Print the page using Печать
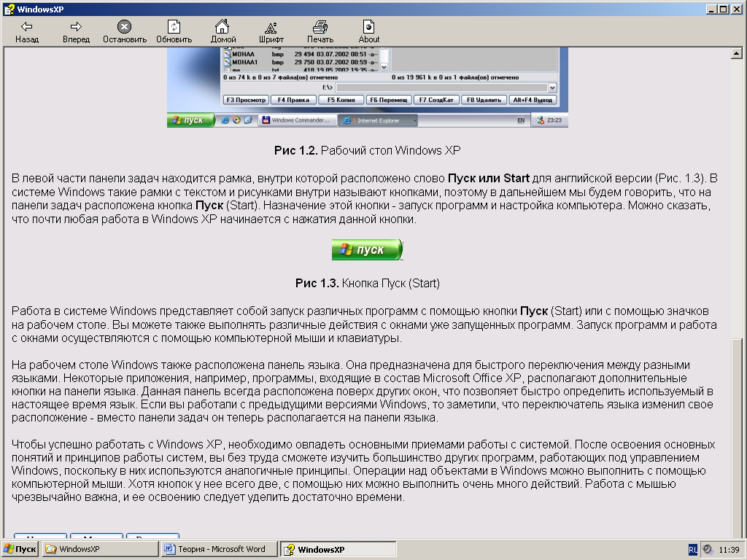The width and height of the screenshot is (747, 560). pyautogui.click(x=320, y=32)
